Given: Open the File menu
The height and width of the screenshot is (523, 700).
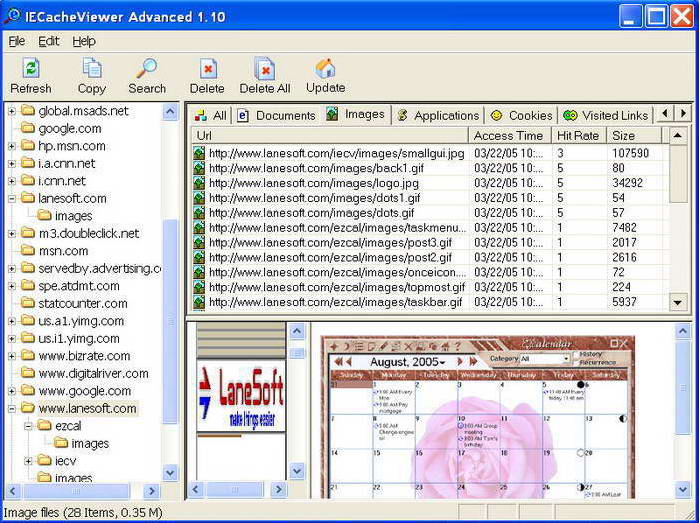Looking at the screenshot, I should (17, 42).
